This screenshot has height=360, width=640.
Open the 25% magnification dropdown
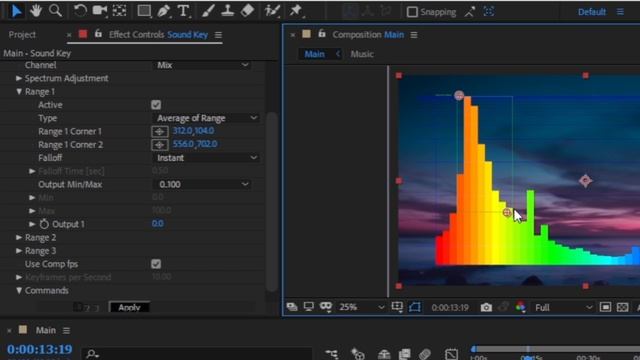click(x=362, y=307)
